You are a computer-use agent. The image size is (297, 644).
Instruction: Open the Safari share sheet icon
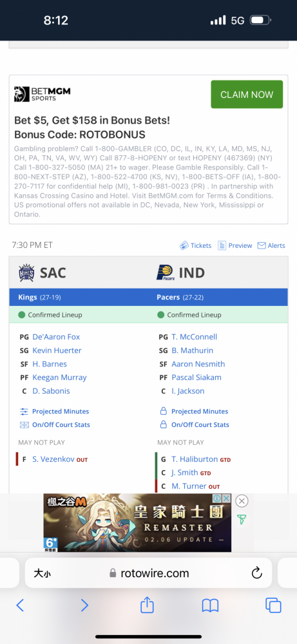[x=147, y=604]
